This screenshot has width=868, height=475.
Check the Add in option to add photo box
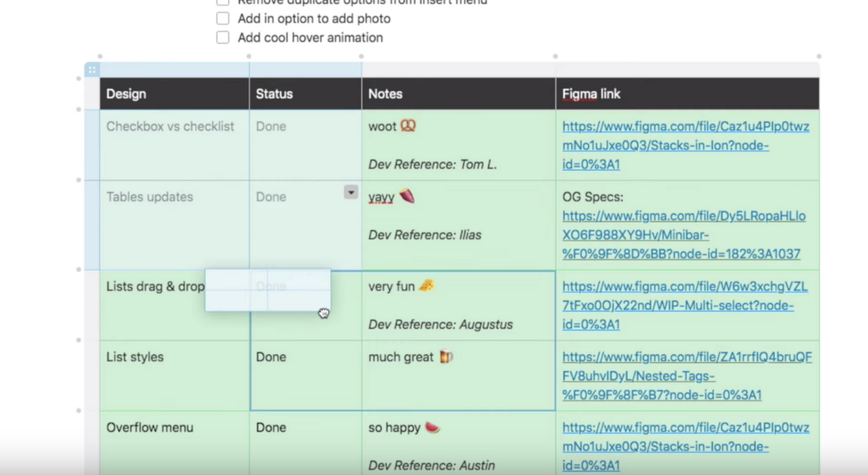223,19
